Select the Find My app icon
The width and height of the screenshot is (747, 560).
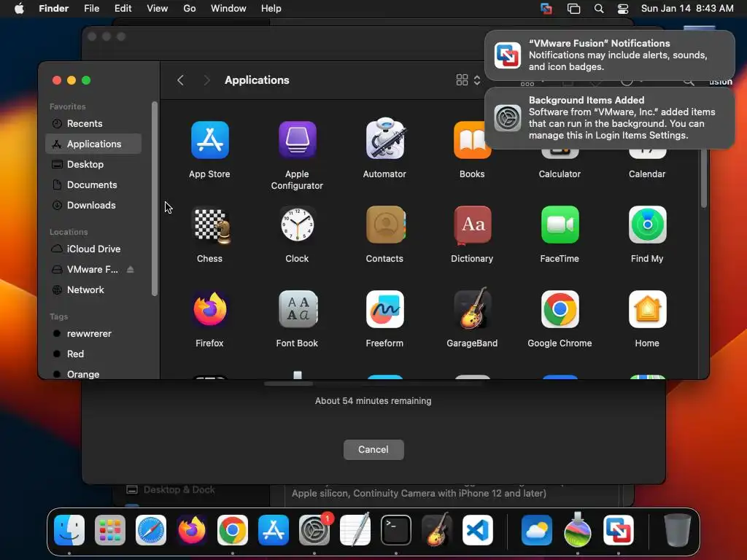[x=648, y=225]
